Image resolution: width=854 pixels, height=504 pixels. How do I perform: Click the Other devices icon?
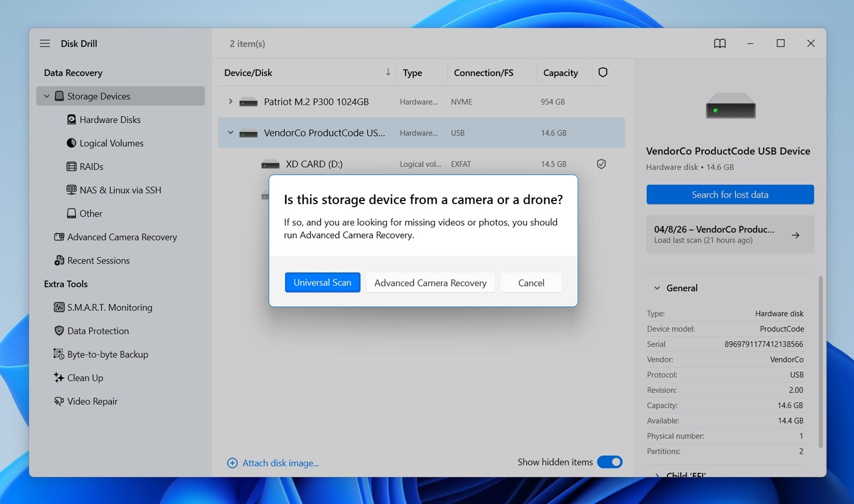[71, 213]
